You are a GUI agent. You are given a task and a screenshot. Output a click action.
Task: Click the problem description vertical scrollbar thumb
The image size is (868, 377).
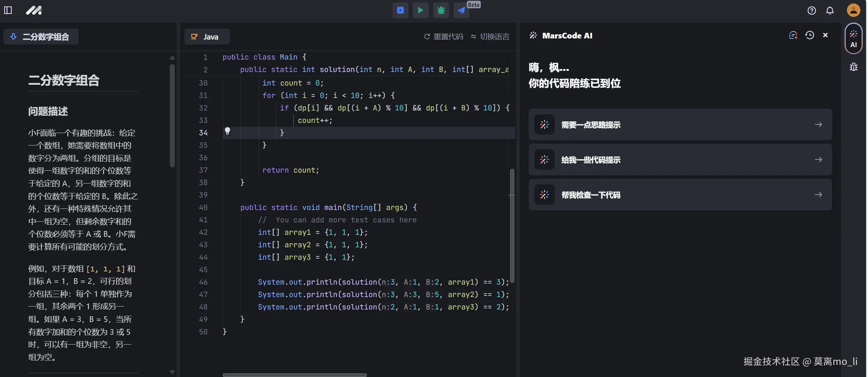(x=172, y=115)
